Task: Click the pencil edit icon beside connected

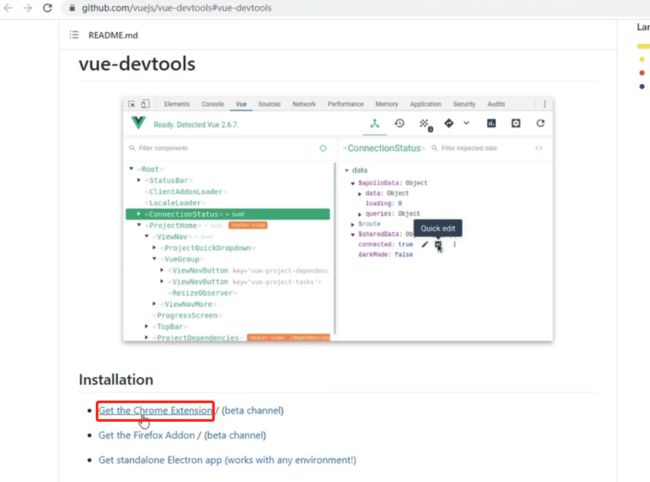Action: pyautogui.click(x=424, y=244)
